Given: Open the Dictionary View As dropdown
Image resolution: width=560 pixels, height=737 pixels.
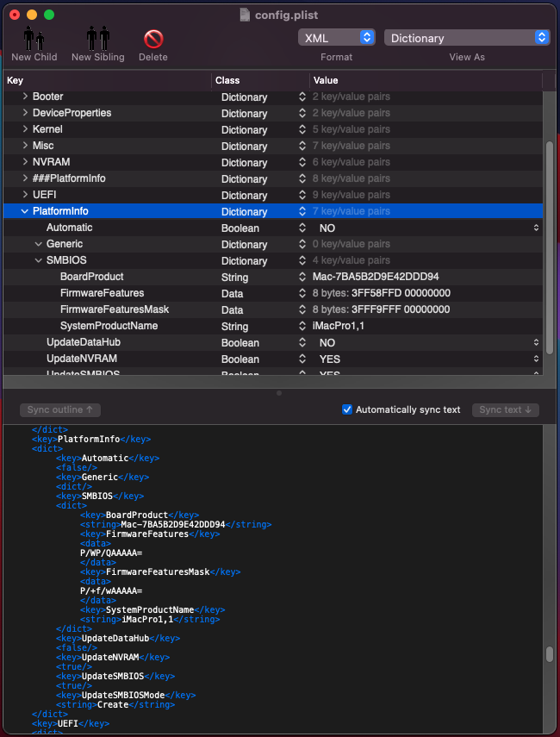Looking at the screenshot, I should click(467, 38).
